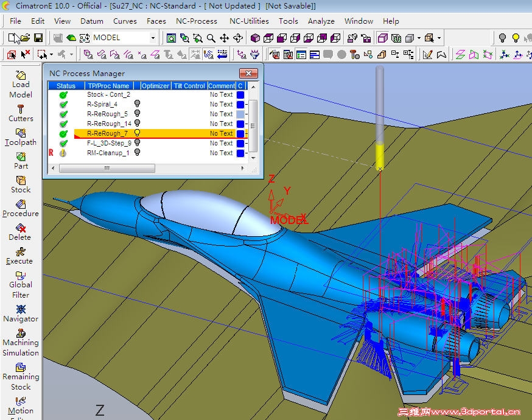Toggle the lit bulb for R-ReRough_7
This screenshot has height=420, width=532.
pos(137,133)
